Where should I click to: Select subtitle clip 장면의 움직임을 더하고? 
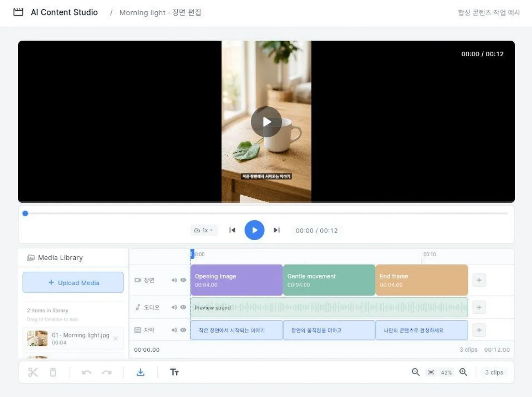tap(329, 330)
